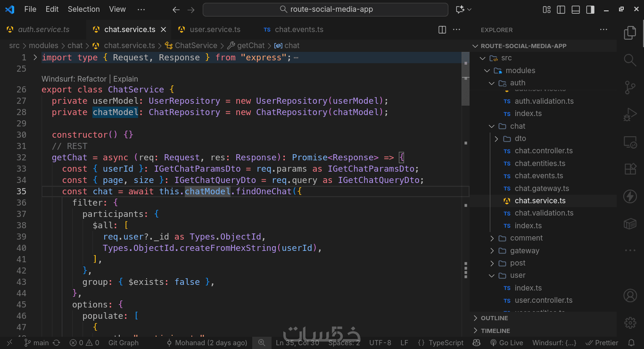644x349 pixels.
Task: Open the View menu
Action: [x=117, y=9]
